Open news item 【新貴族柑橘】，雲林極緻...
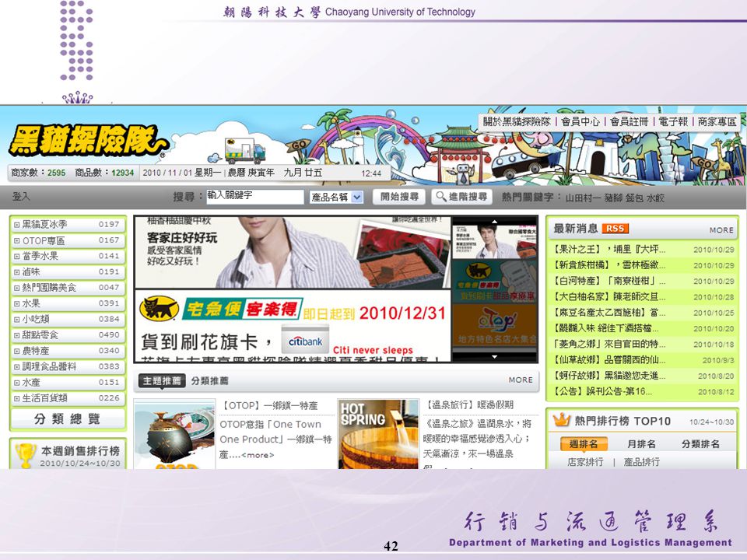The width and height of the screenshot is (747, 560). point(608,264)
